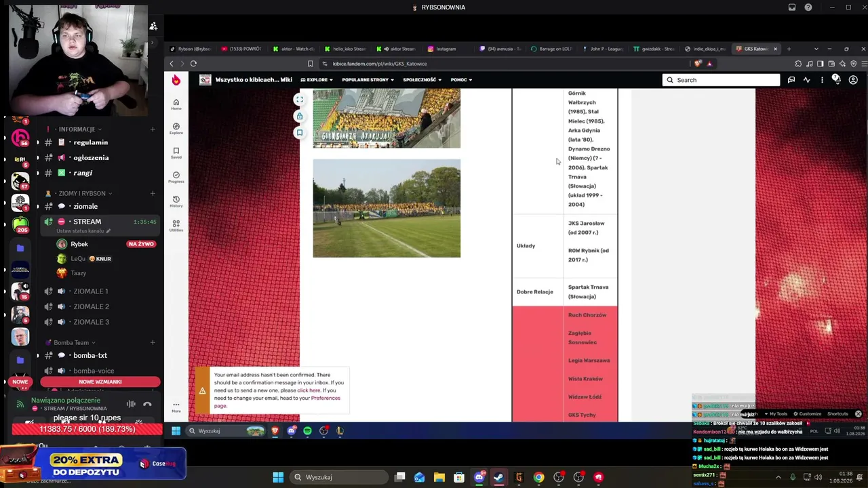Switch to the Barrage on LOLPros tab
Viewport: 868px width, 488px height.
551,49
